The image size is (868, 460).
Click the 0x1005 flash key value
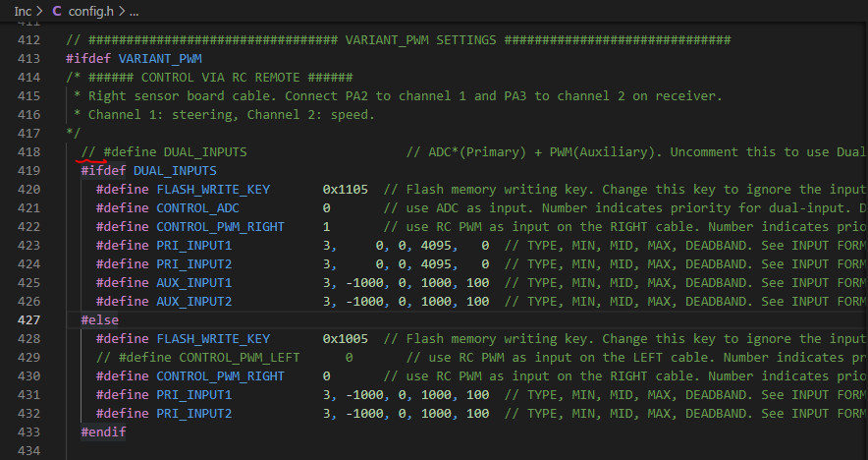[x=345, y=339]
